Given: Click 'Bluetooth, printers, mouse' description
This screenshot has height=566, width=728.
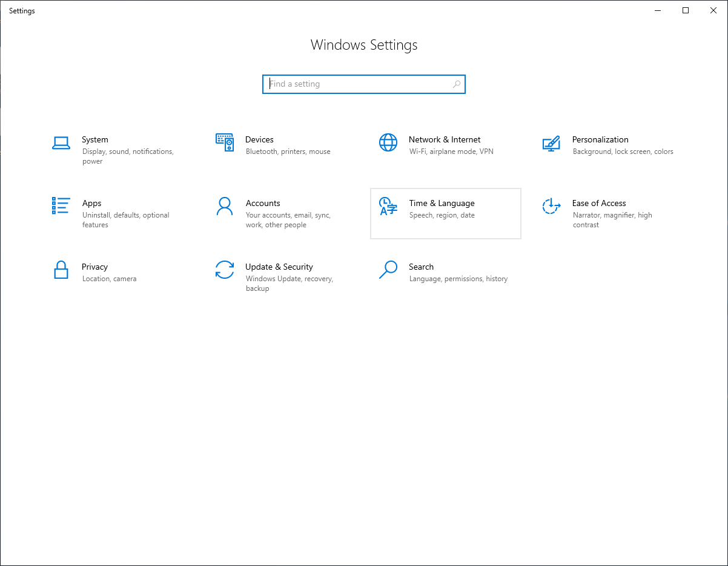Looking at the screenshot, I should [288, 151].
